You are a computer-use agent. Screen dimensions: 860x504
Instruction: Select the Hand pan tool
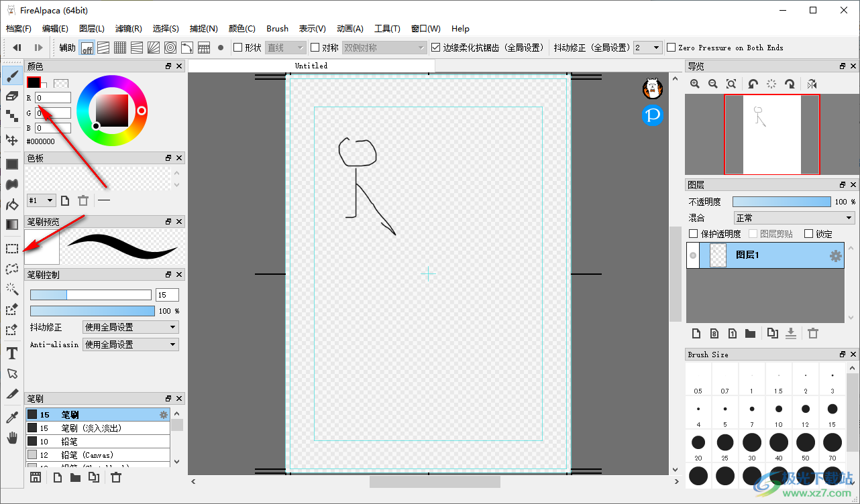(11, 438)
